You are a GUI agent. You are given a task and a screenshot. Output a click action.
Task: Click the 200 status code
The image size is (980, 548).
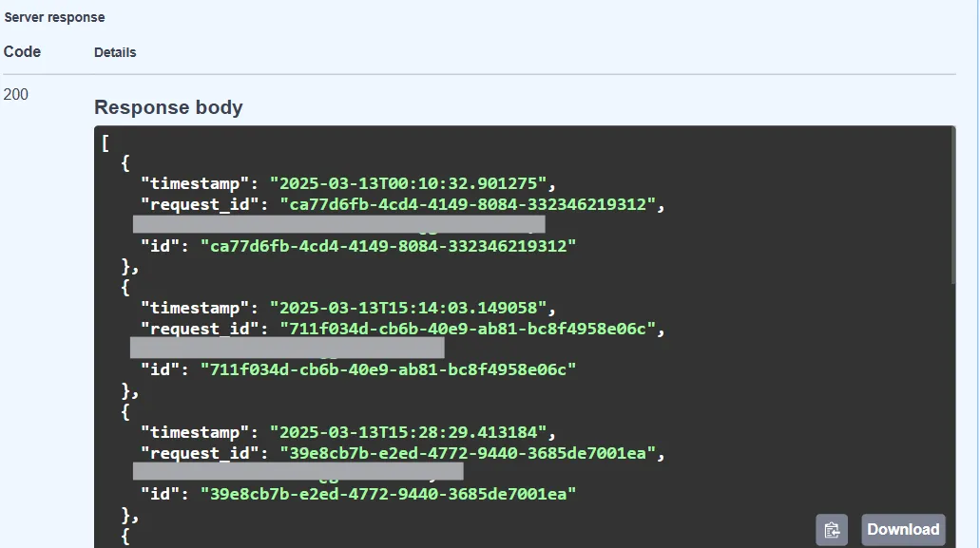tap(13, 94)
